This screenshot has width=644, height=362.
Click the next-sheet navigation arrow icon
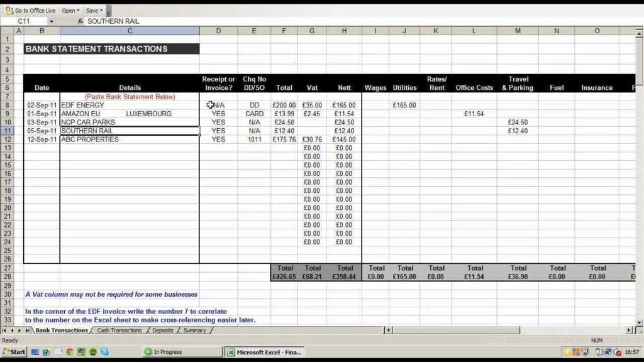point(19,330)
